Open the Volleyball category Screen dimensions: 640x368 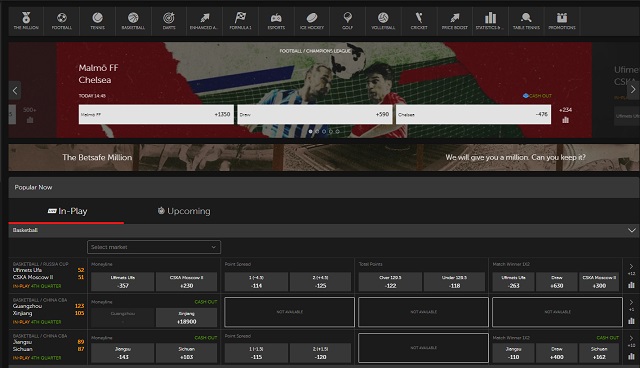383,21
